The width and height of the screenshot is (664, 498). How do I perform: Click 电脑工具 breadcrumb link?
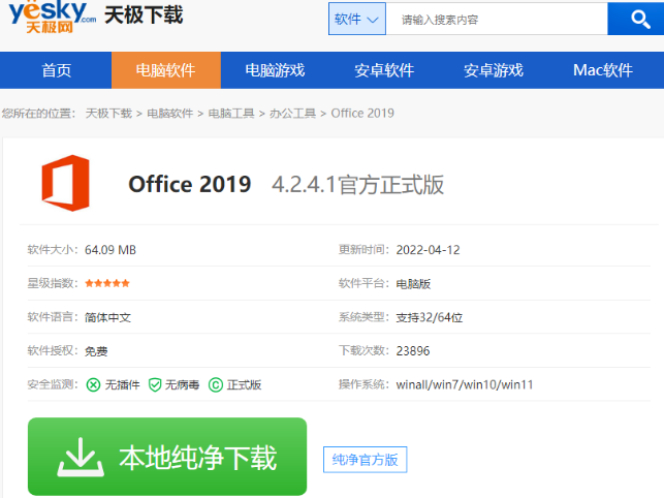tap(231, 113)
